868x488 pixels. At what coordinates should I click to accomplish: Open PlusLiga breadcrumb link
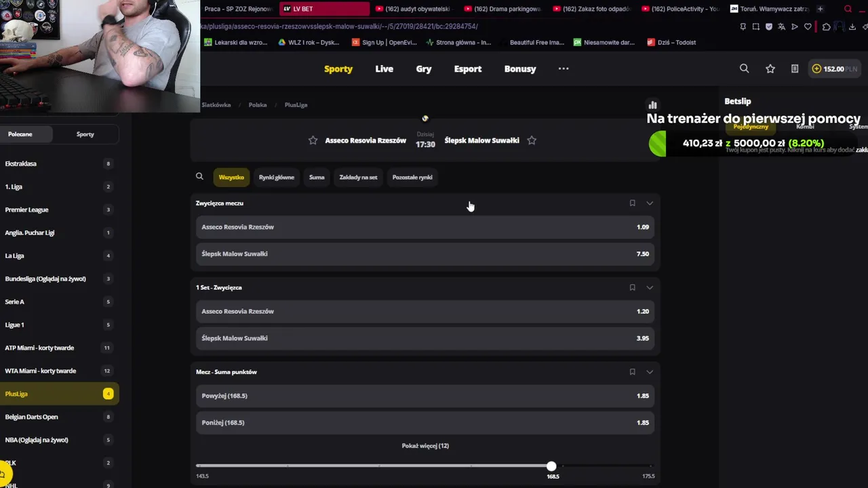click(296, 105)
